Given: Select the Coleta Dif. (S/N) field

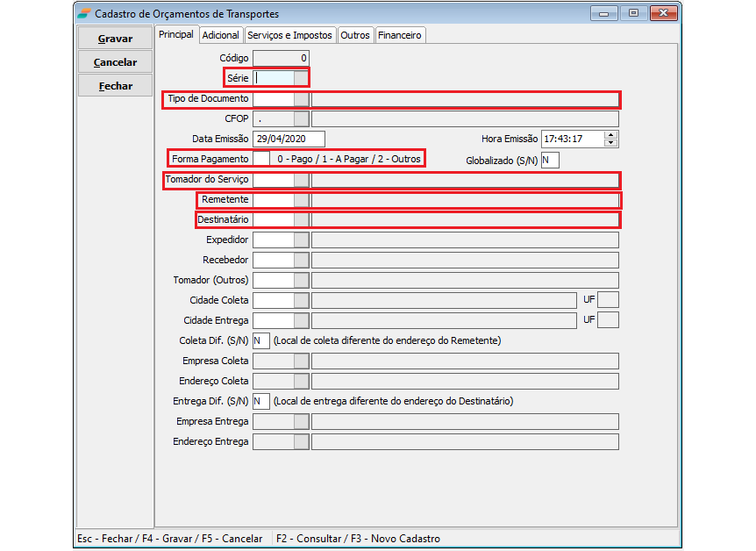Looking at the screenshot, I should point(260,340).
